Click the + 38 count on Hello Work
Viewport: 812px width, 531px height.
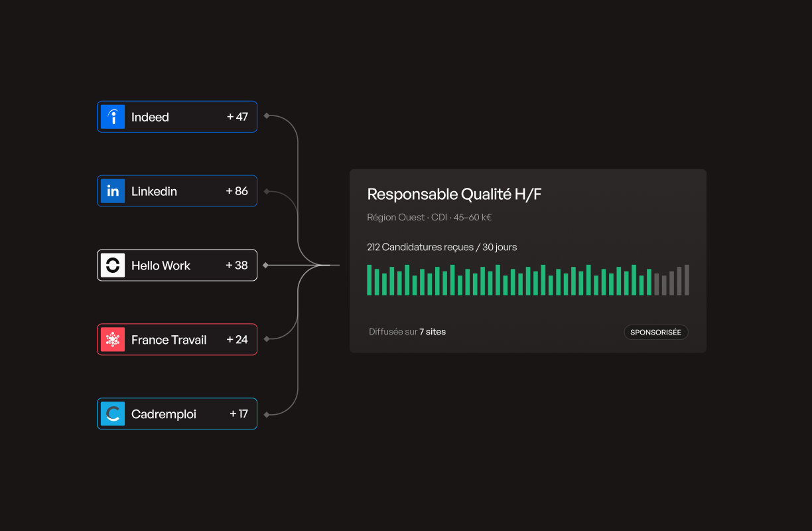(237, 265)
